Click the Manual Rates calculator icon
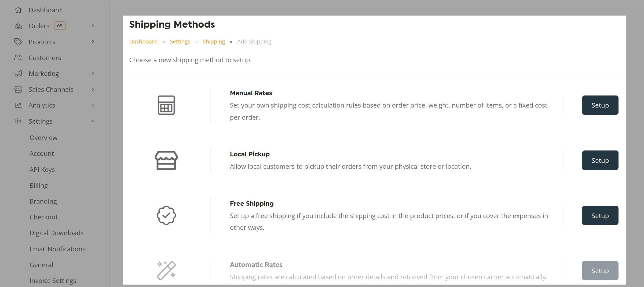This screenshot has height=287, width=644. click(166, 105)
